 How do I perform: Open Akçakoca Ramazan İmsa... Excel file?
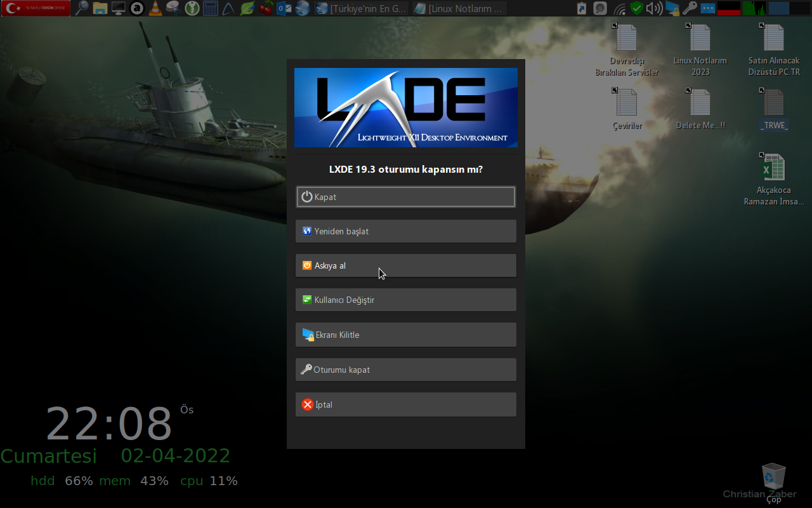click(774, 179)
